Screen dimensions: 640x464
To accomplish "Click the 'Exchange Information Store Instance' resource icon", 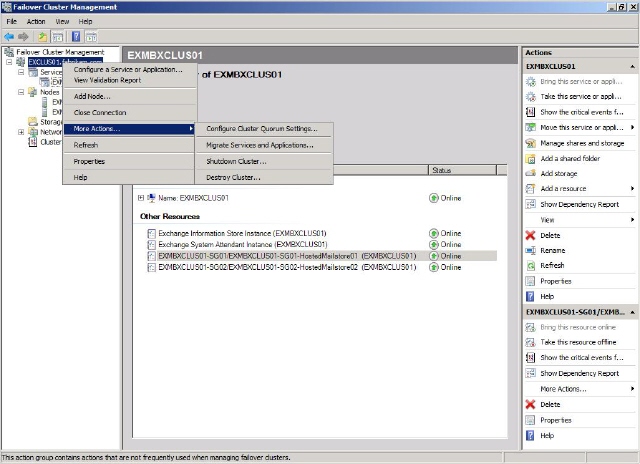I will tap(151, 233).
